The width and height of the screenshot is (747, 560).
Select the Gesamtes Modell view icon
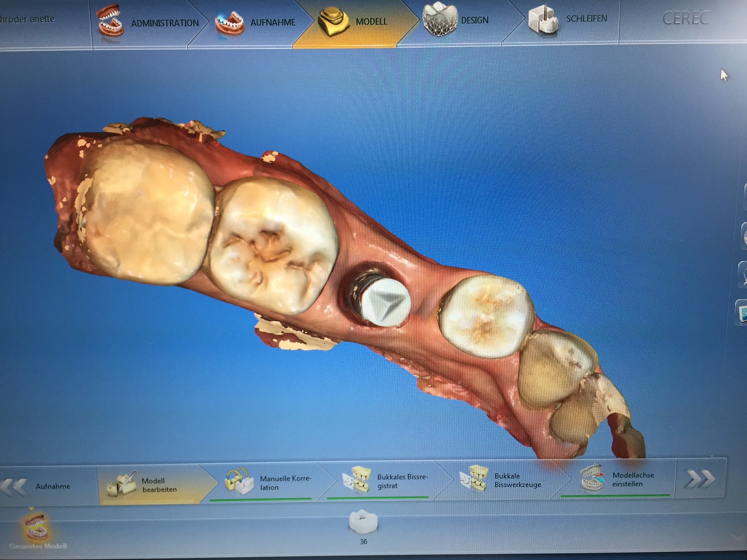(38, 528)
